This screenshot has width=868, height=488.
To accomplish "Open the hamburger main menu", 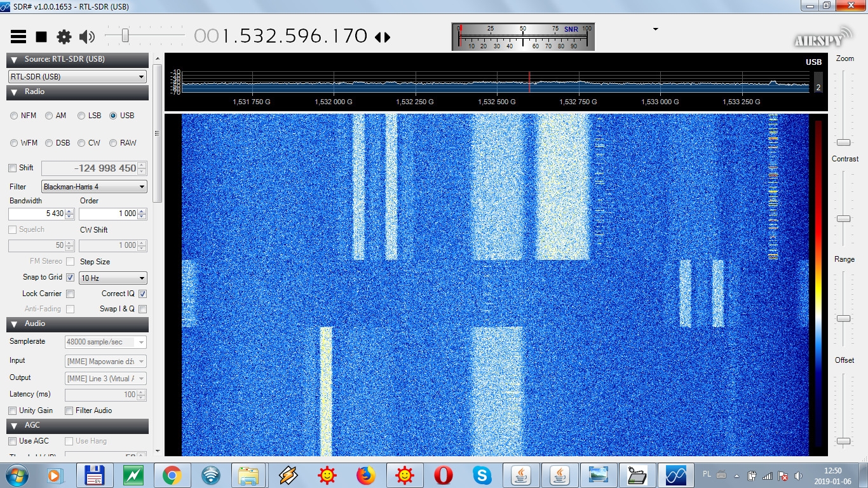I will [x=18, y=36].
